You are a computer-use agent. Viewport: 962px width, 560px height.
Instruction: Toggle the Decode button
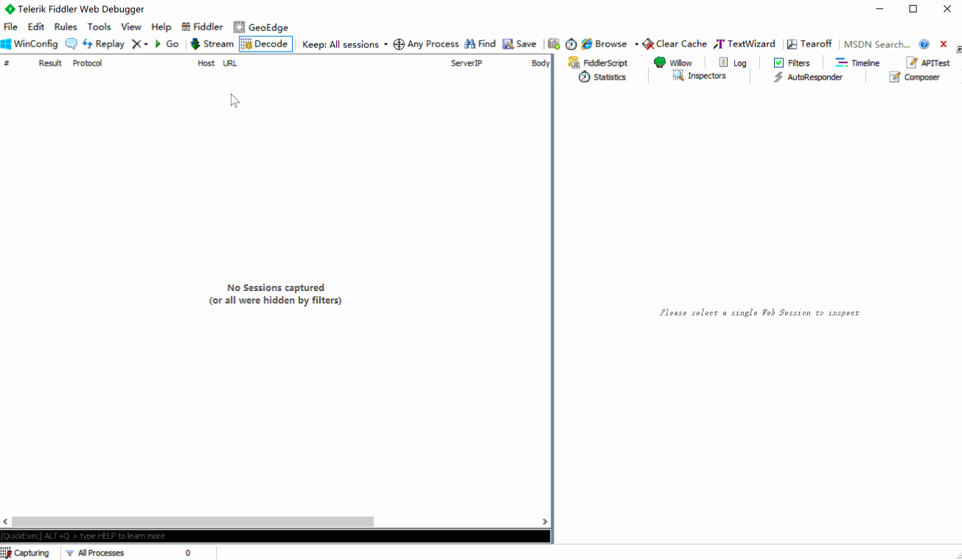[x=265, y=44]
